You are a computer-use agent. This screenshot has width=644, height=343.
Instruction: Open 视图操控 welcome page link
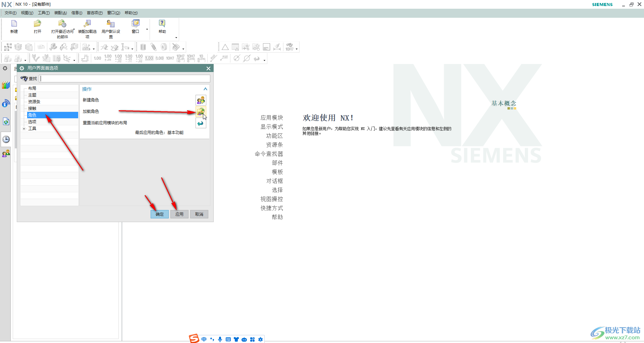pos(272,199)
